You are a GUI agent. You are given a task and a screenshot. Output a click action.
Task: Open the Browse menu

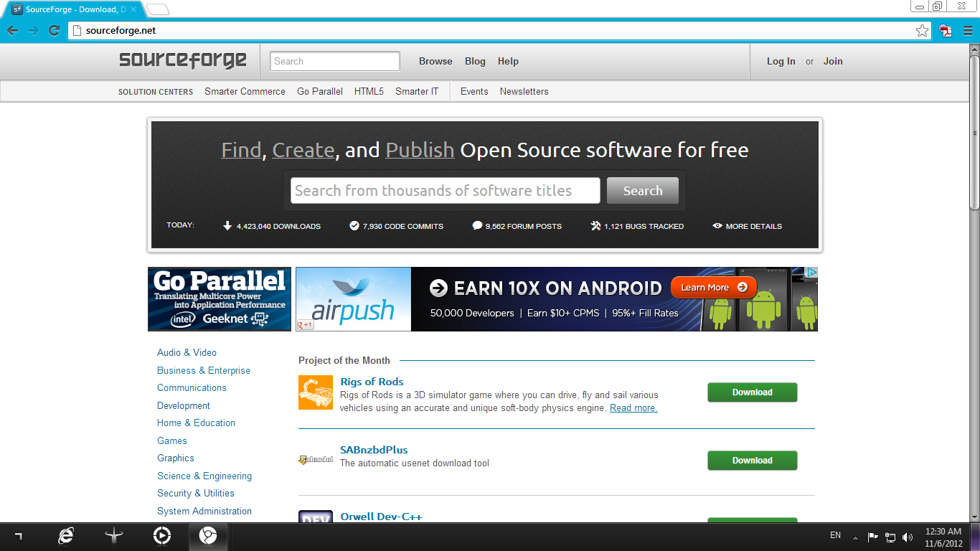[435, 61]
